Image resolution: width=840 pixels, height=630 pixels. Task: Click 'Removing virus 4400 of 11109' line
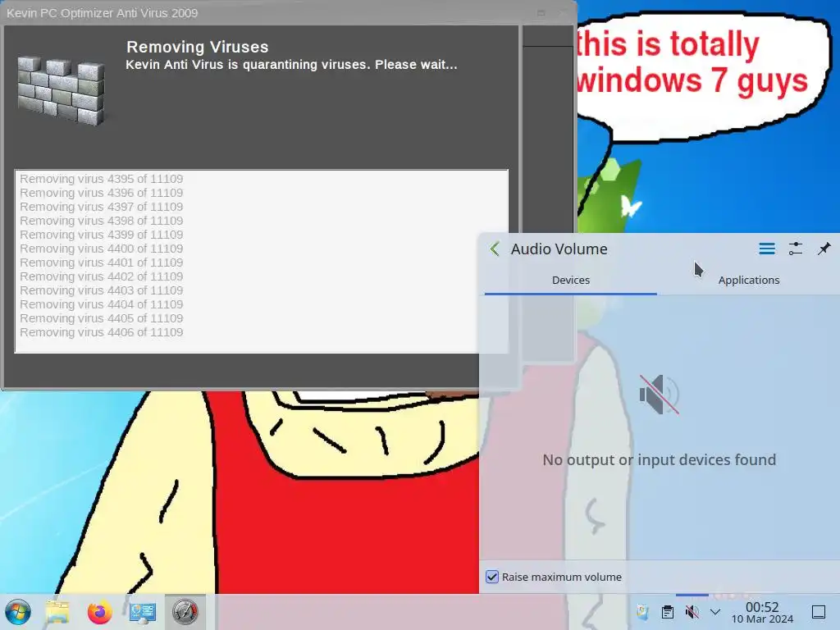[102, 249]
